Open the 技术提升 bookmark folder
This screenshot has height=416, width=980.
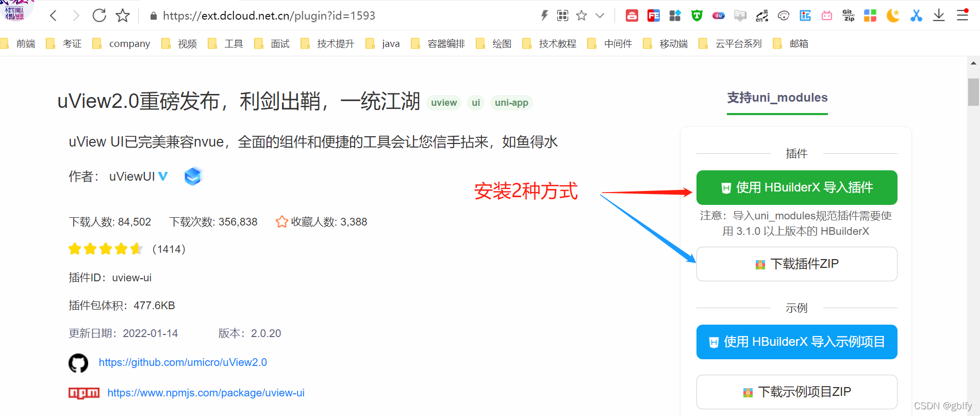click(x=327, y=44)
